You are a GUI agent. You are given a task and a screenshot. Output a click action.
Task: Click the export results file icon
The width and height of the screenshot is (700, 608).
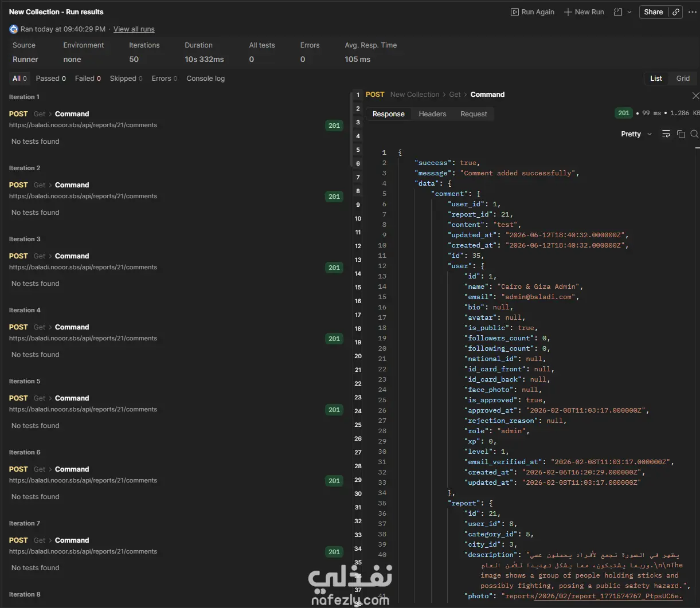(618, 12)
